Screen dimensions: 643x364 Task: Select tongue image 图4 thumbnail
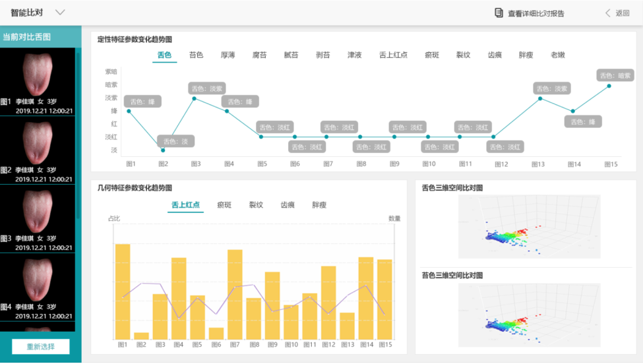38,288
